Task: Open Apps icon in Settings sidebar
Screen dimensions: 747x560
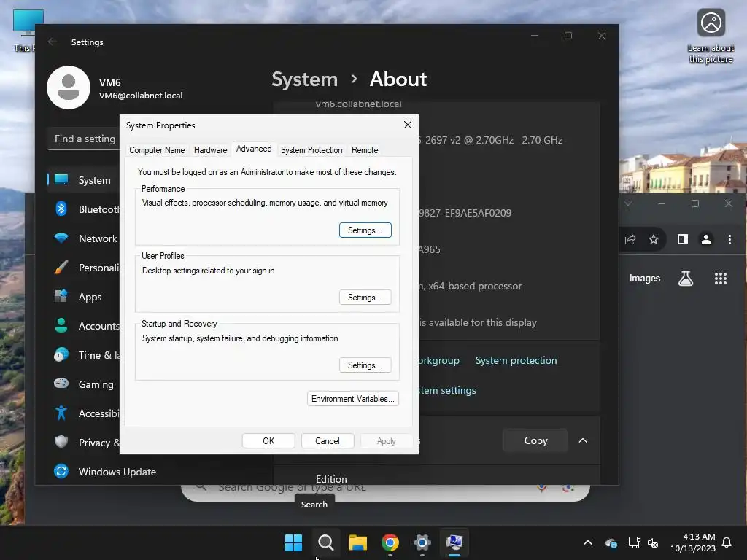Action: pos(61,296)
